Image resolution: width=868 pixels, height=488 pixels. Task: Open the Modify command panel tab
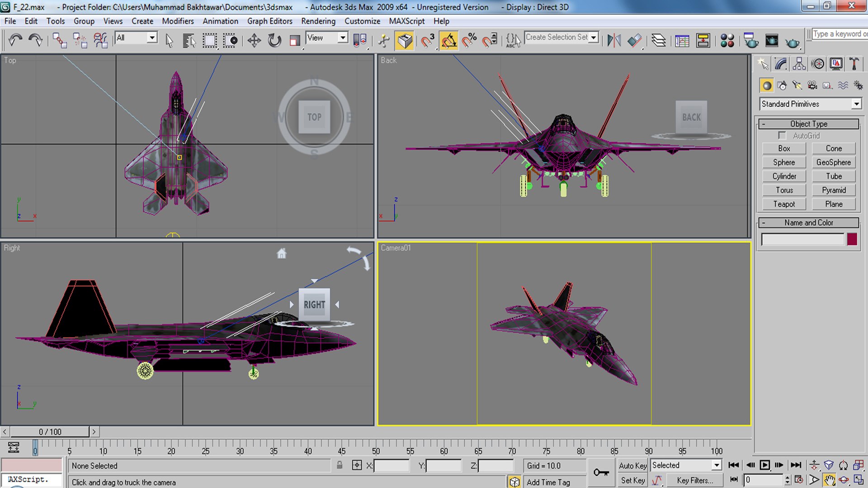781,64
